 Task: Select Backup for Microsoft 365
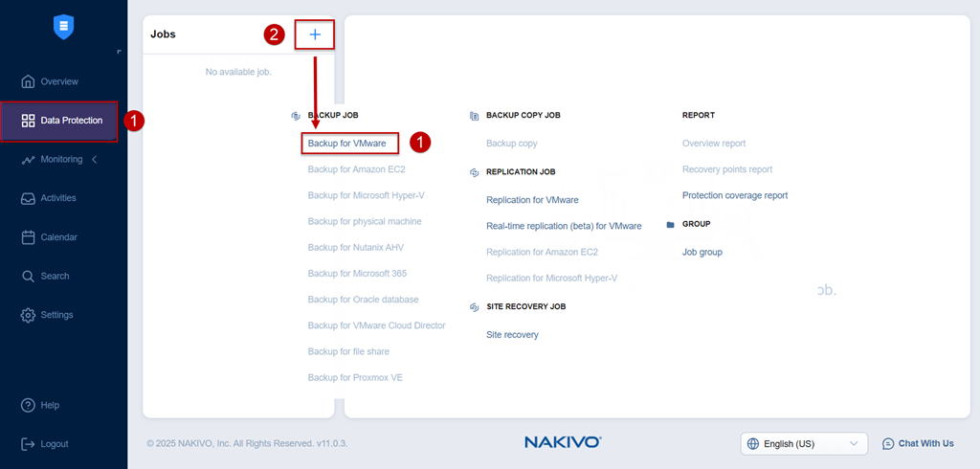pos(358,274)
